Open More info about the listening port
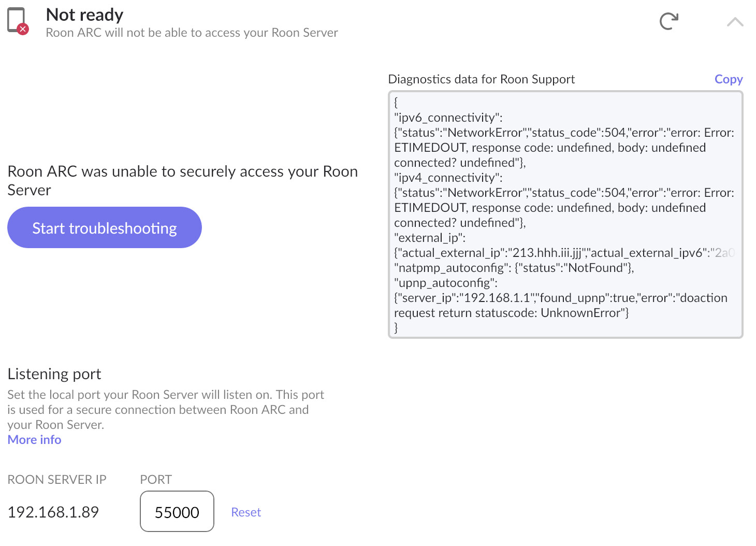Screen dimensions: 756x546 [34, 439]
